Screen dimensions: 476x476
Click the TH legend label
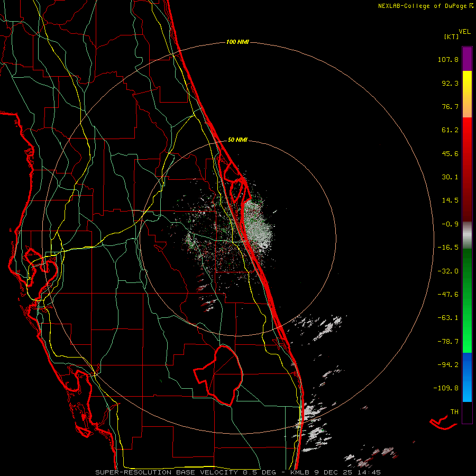tap(454, 411)
